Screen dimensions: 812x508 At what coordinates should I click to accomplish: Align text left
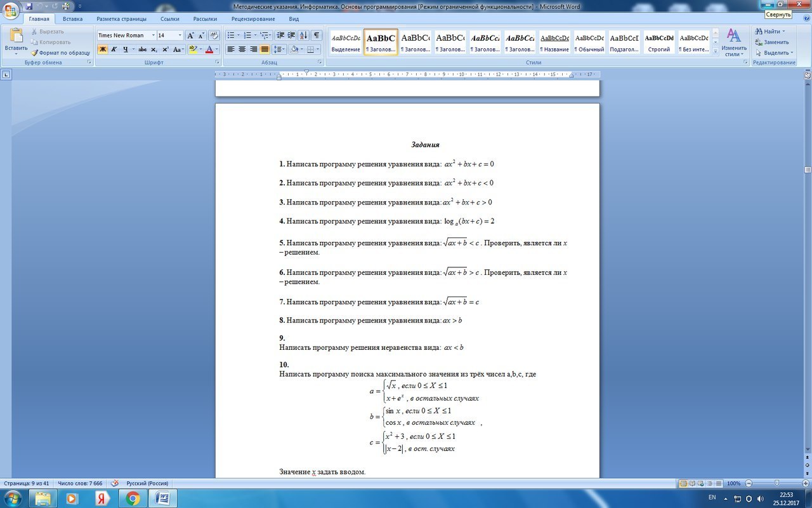pyautogui.click(x=231, y=50)
